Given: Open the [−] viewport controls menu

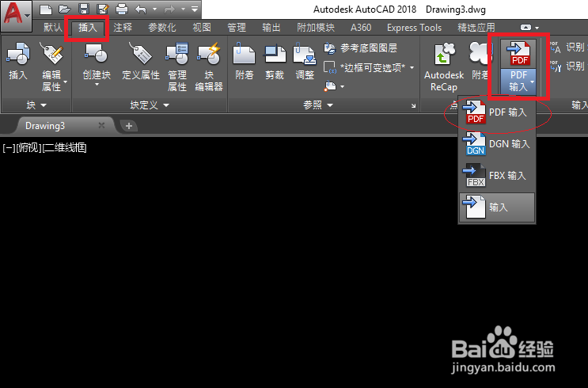Looking at the screenshot, I should pyautogui.click(x=9, y=148).
